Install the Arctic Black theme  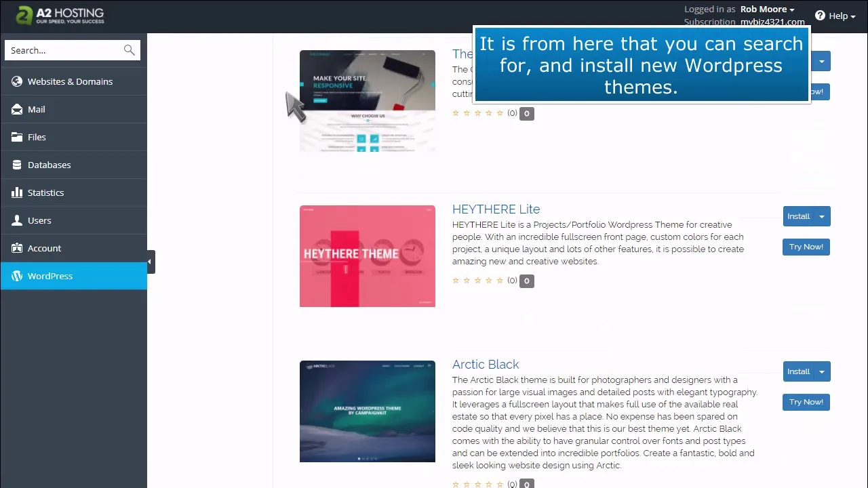[798, 371]
